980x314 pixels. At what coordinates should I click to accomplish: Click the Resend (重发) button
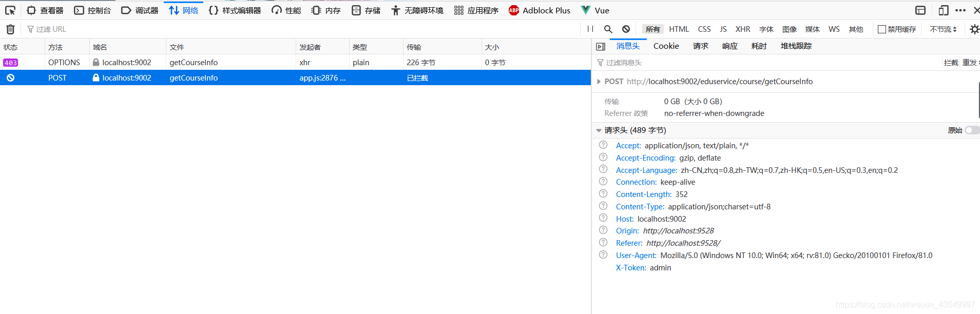pos(970,63)
